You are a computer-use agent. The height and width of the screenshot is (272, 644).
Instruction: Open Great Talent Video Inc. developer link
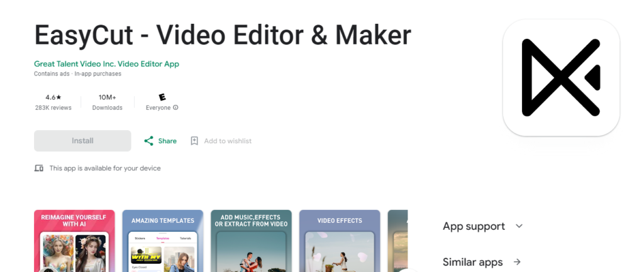click(106, 64)
